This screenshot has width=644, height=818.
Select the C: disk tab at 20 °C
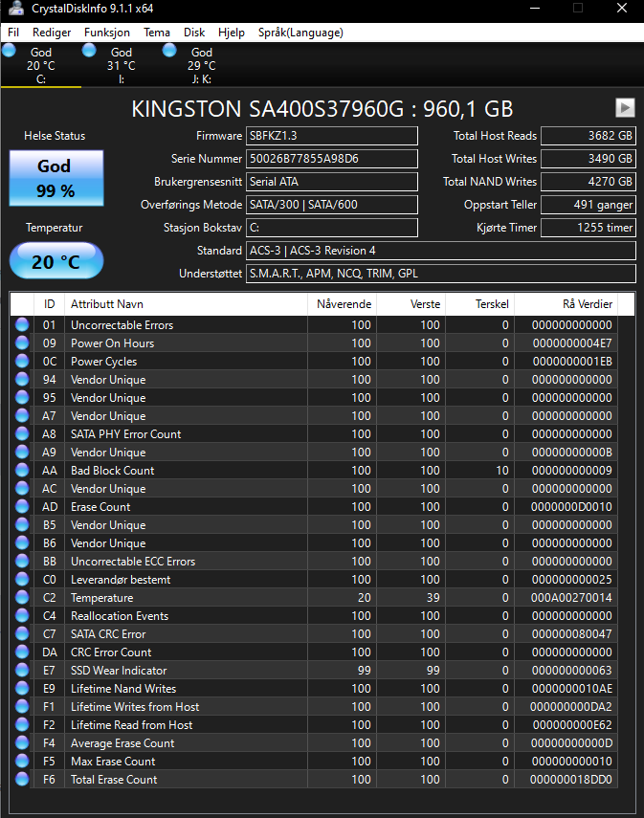tap(41, 65)
